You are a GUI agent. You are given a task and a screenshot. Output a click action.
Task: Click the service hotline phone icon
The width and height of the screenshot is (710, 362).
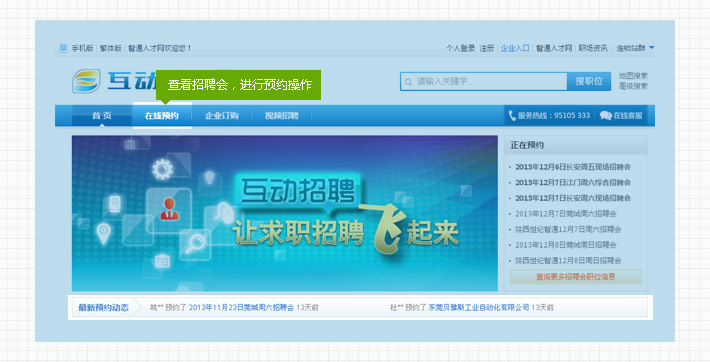(512, 116)
